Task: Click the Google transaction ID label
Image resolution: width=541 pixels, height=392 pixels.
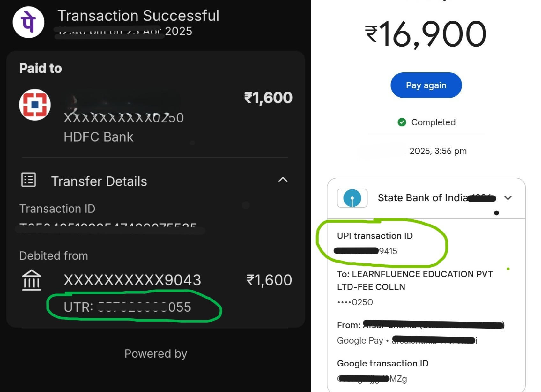Action: [x=382, y=363]
